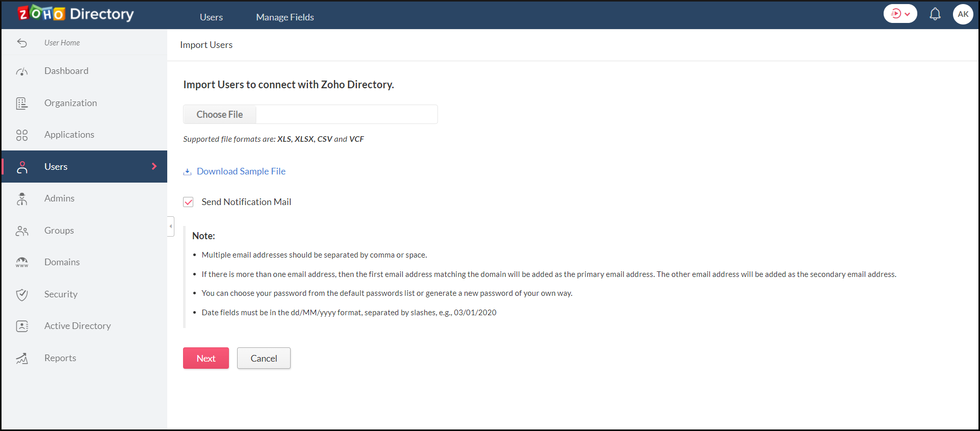Click the Send Notification Mail label
Screen dimensions: 980x431
pos(246,202)
